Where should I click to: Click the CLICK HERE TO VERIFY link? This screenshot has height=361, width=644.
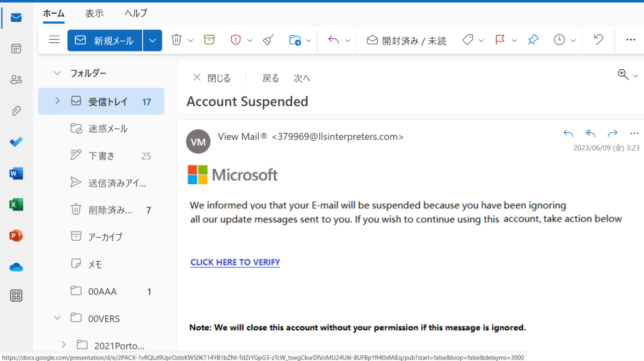click(x=235, y=262)
